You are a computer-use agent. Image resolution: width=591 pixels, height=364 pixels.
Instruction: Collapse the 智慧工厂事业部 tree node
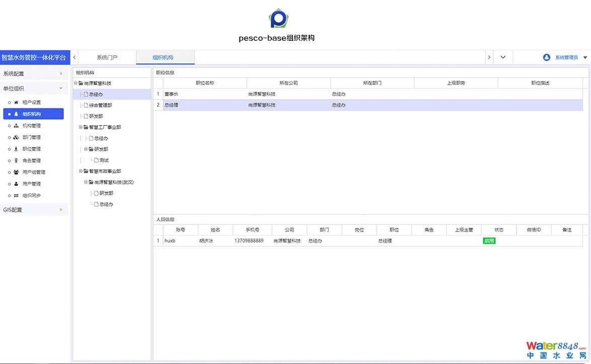[x=81, y=127]
